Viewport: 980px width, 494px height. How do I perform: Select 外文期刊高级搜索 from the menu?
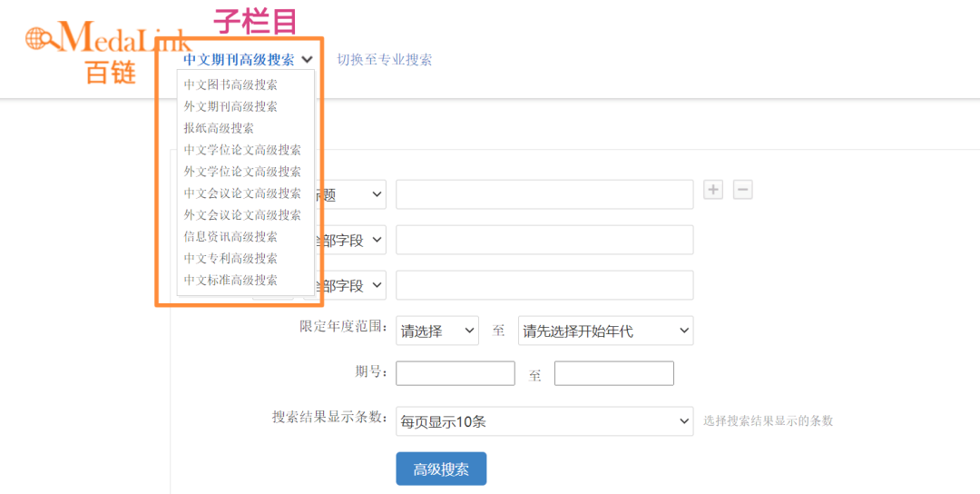230,107
